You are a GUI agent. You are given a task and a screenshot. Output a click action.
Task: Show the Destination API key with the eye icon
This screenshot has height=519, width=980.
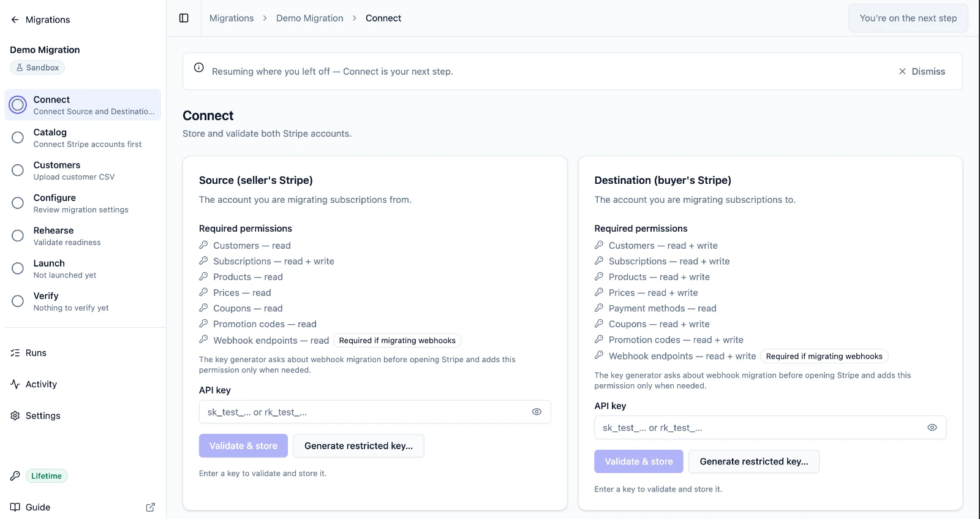click(932, 428)
